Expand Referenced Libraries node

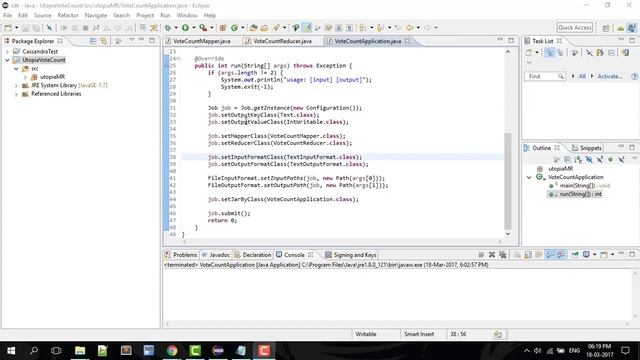point(16,94)
